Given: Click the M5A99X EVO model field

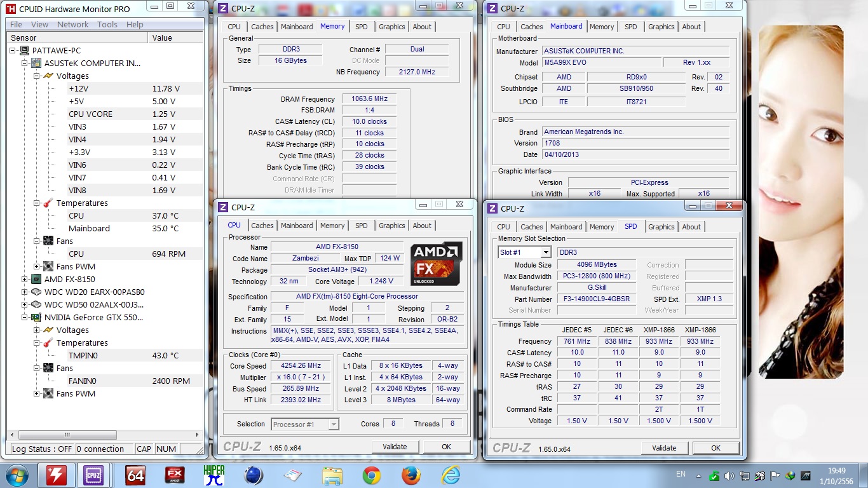Looking at the screenshot, I should [601, 63].
